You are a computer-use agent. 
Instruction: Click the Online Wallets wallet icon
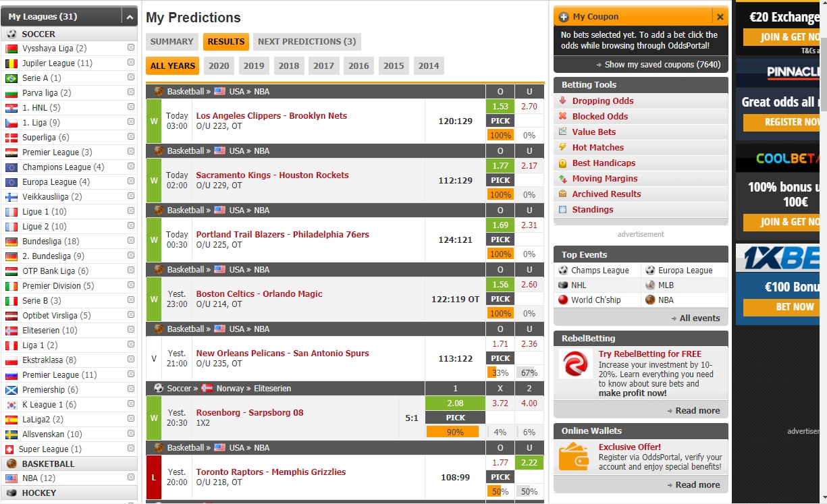tap(575, 457)
